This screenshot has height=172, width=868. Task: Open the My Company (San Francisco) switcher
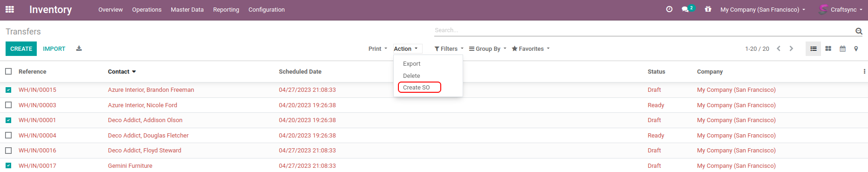(x=763, y=9)
